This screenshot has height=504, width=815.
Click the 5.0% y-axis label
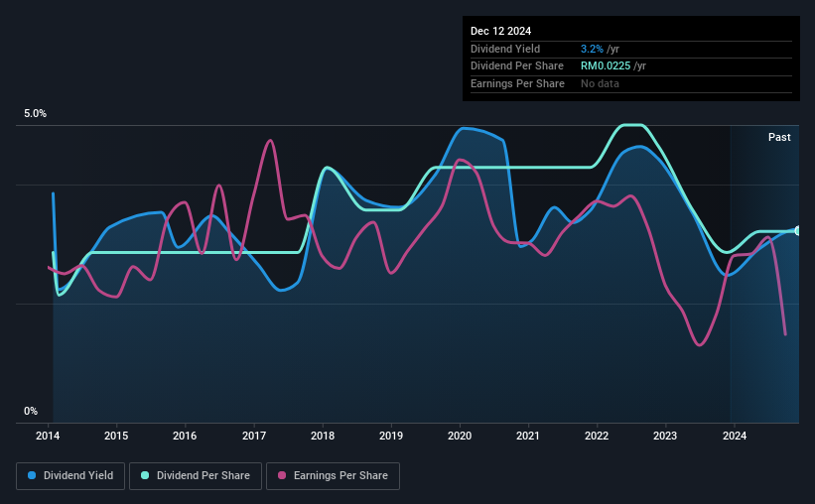[x=35, y=114]
